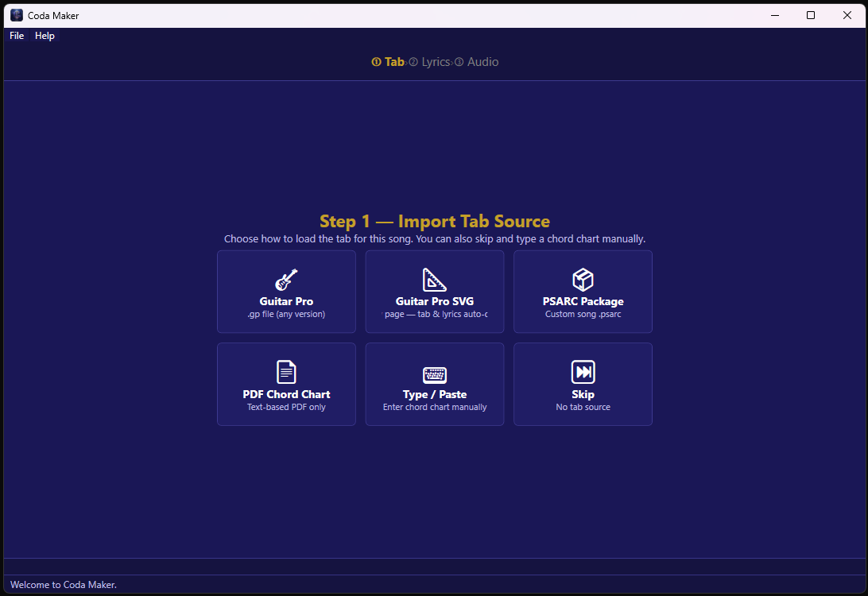Click 'No tab source' text

point(583,408)
